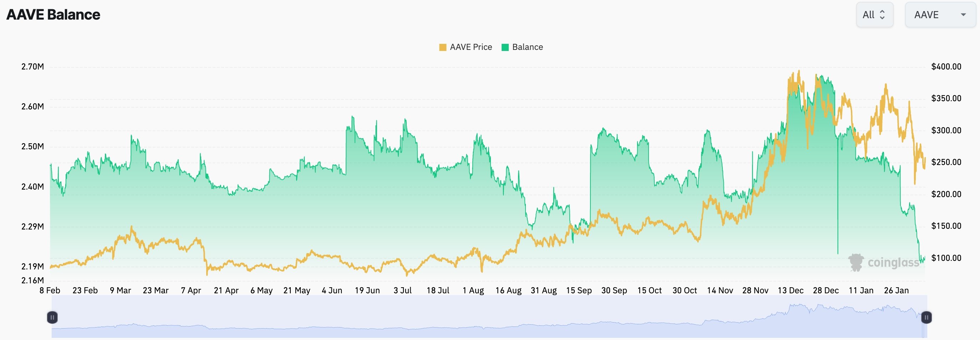
Task: Click the 19 Jun date label
Action: tap(367, 290)
